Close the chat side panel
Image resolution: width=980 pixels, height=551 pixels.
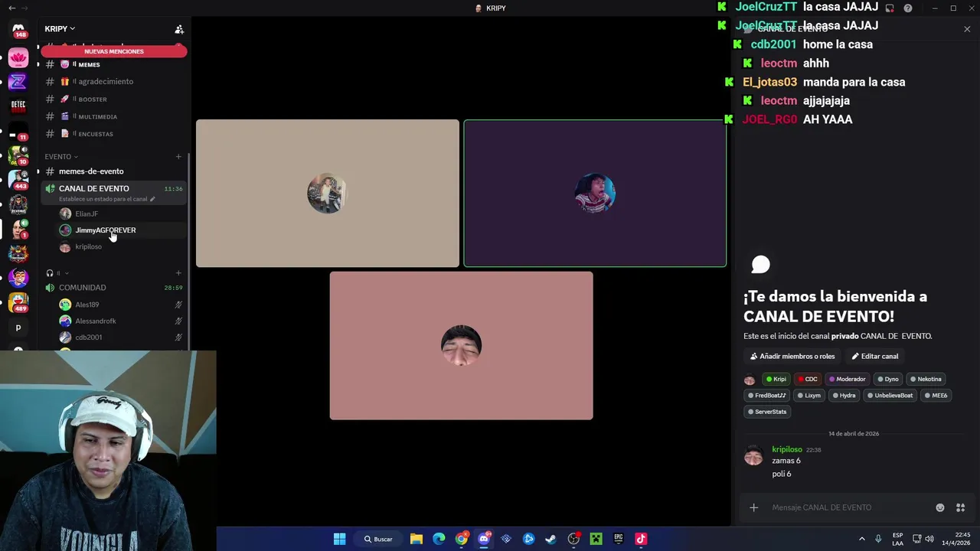967,29
